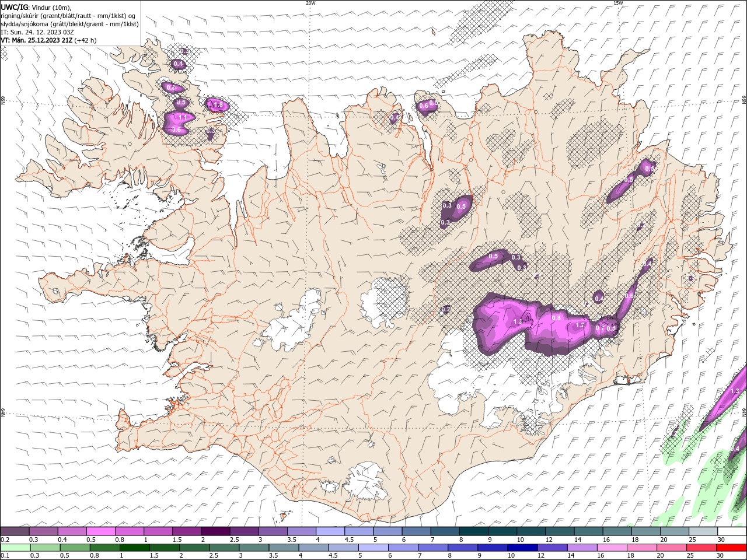The image size is (747, 560).
Task: Click the "rigning/skúrir" description line
Action: click(x=68, y=16)
